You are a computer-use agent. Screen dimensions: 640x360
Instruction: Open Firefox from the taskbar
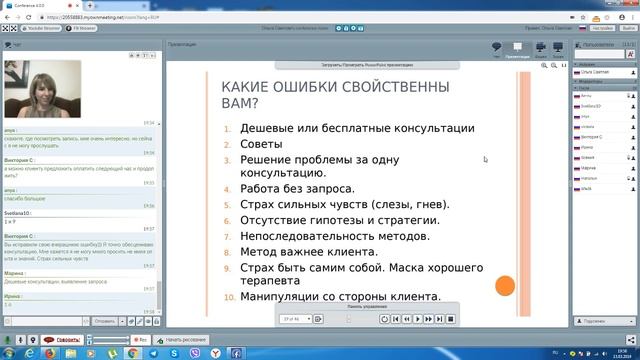tap(50, 353)
